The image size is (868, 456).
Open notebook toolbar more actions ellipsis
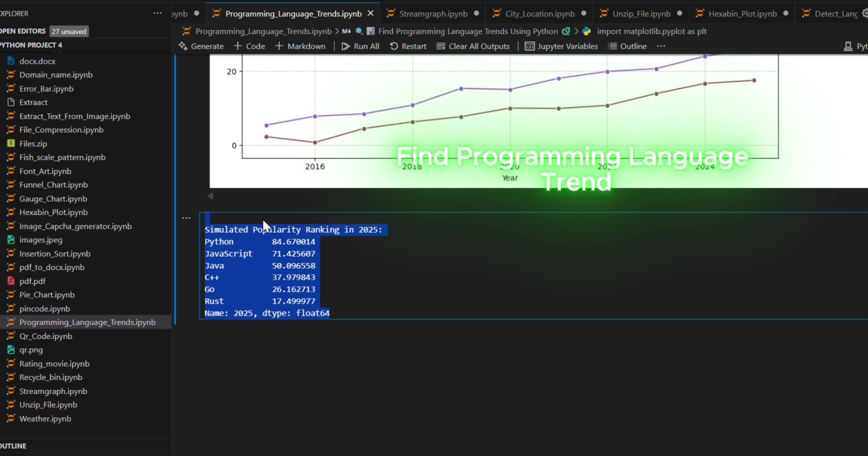[661, 46]
